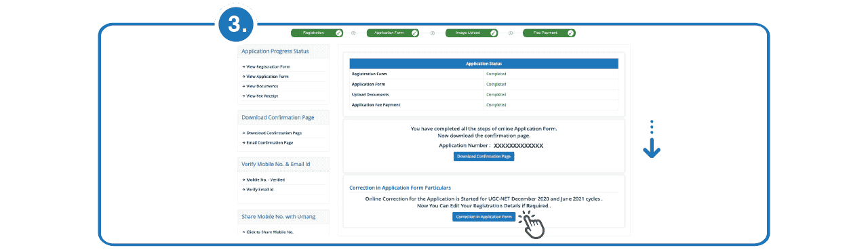
Task: Select the Fee Payment progress step
Action: point(549,33)
